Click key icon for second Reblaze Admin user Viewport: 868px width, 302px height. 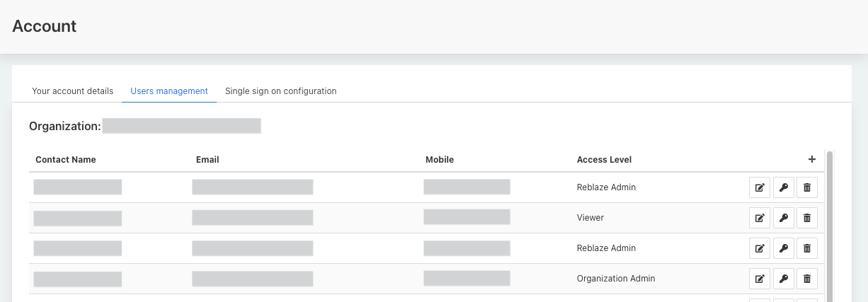click(x=783, y=248)
